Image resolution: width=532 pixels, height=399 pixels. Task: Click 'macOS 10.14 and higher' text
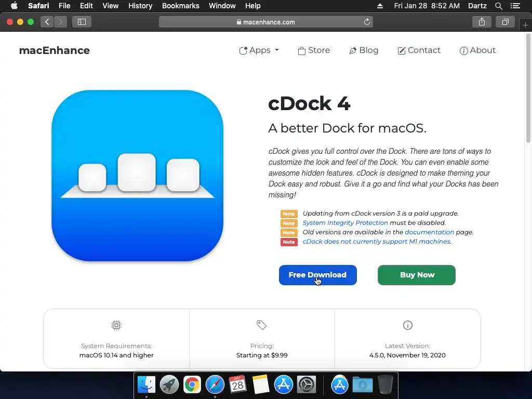click(x=116, y=355)
